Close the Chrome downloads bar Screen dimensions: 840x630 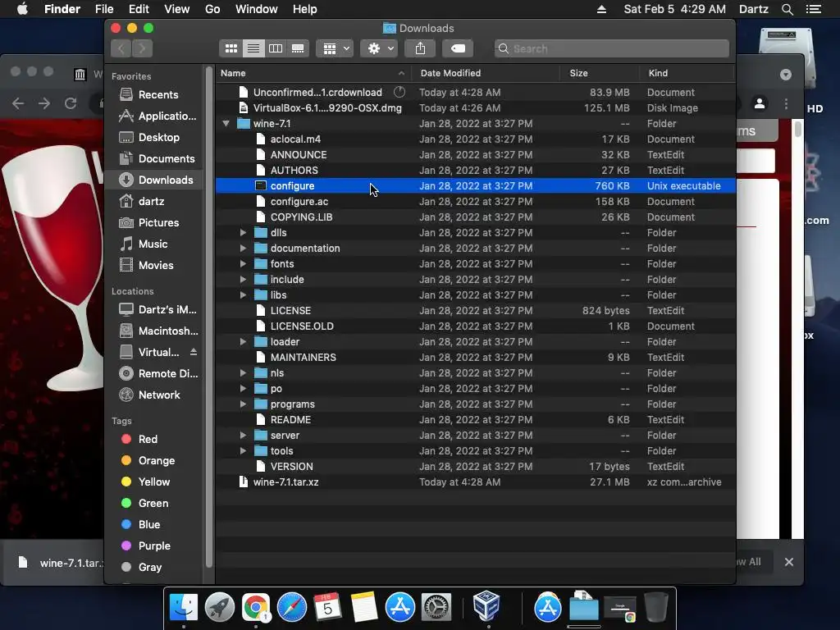pos(788,562)
